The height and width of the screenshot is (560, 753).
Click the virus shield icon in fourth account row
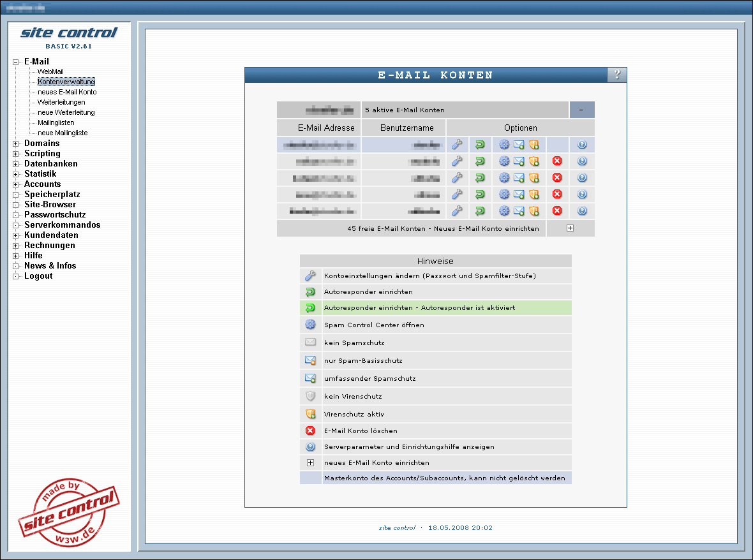[x=533, y=195]
